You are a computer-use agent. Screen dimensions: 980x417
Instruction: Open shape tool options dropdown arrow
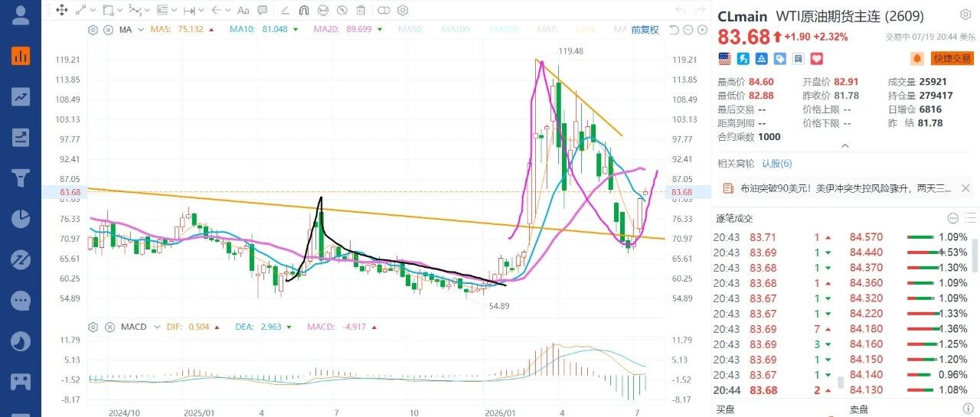[x=119, y=11]
